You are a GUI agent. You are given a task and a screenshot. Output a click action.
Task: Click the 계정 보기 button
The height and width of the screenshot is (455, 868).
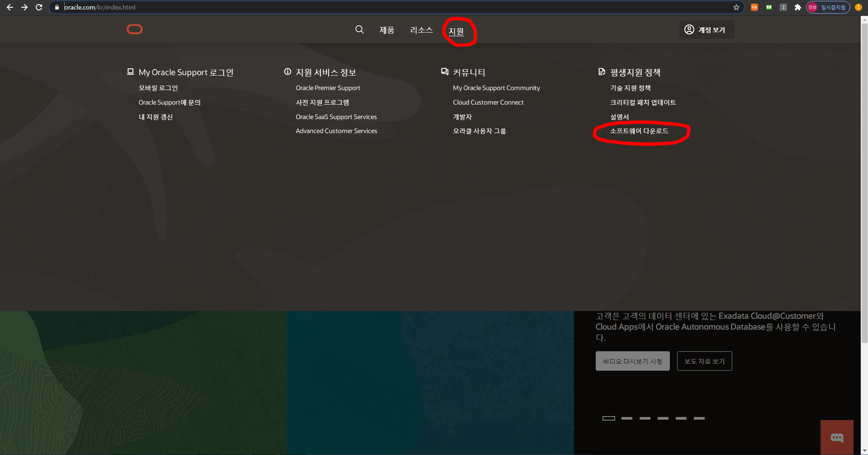[707, 30]
